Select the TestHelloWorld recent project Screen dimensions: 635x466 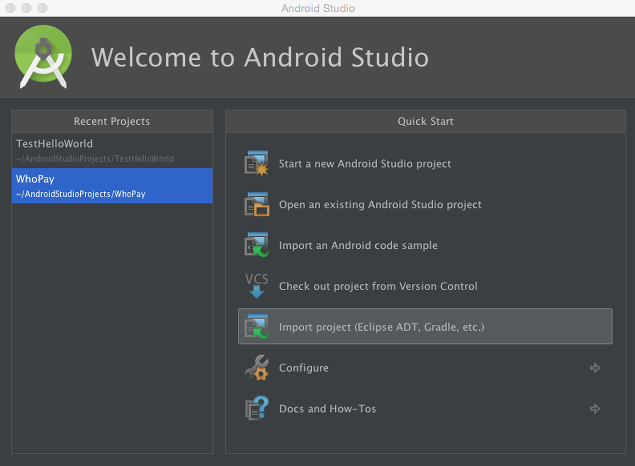point(112,151)
